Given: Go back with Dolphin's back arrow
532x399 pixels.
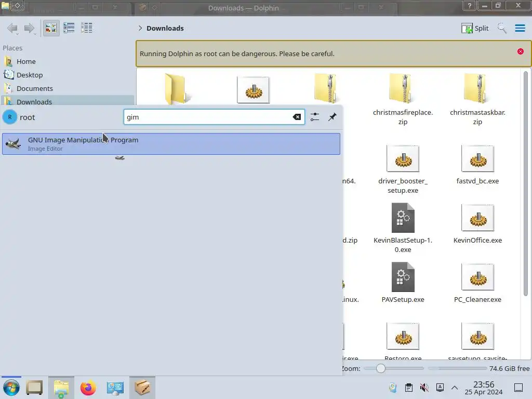Looking at the screenshot, I should pos(12,28).
